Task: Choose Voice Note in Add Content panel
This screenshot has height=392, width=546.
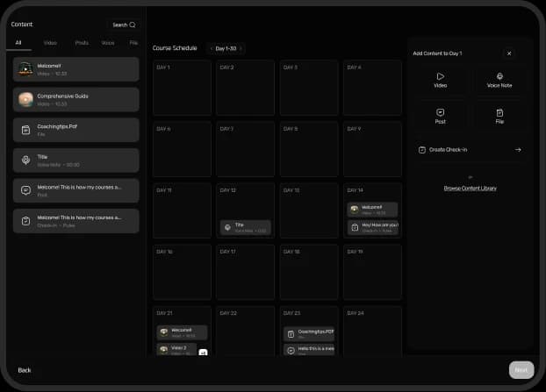Action: [499, 81]
